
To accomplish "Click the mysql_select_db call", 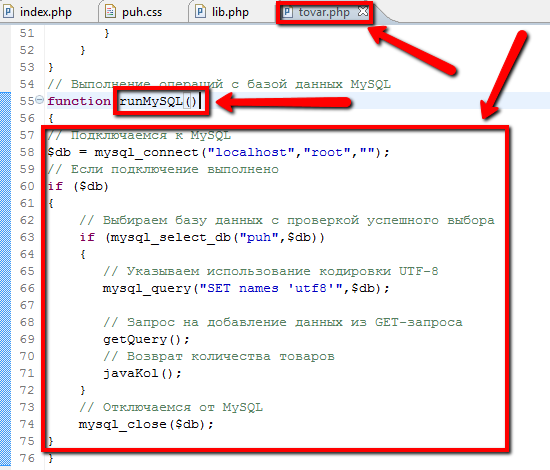I will (170, 237).
